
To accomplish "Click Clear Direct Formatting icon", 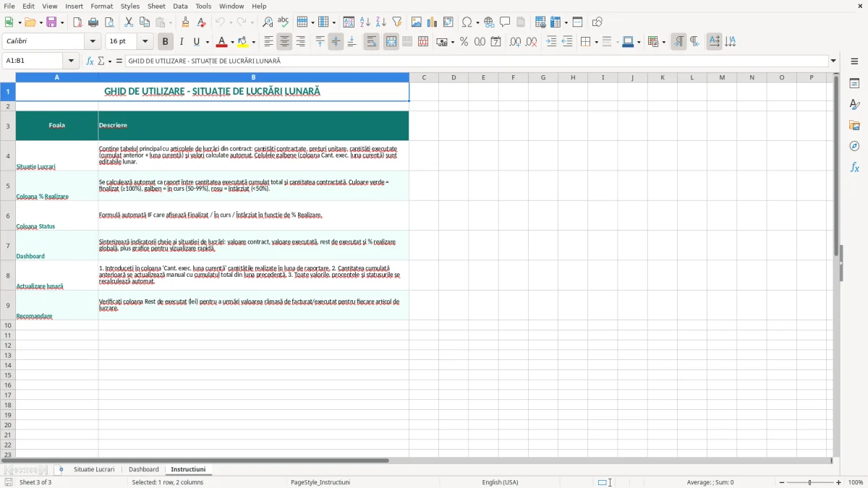I will tap(201, 22).
